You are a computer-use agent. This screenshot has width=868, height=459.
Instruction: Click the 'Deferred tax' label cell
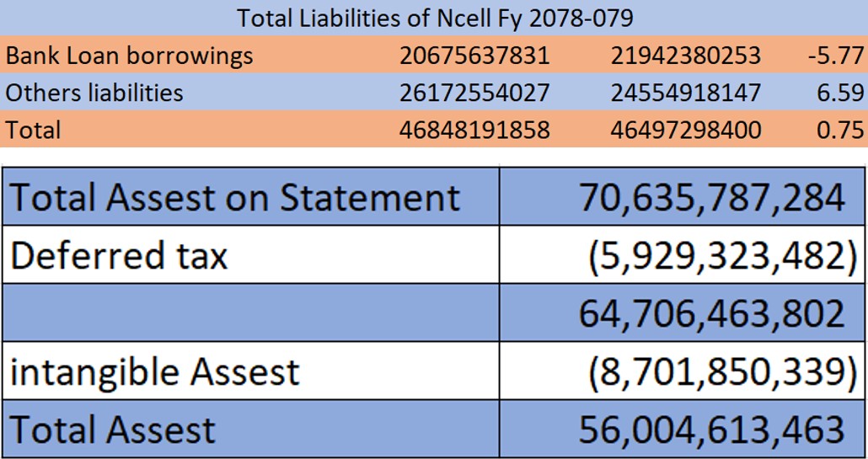coord(119,255)
